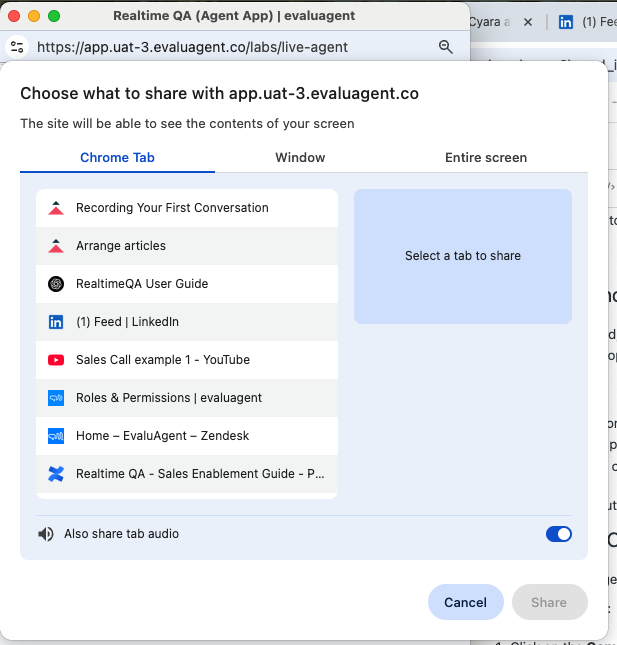This screenshot has width=617, height=645.
Task: Select Home – EvaluAgent – Zendesk tab
Action: coord(187,436)
